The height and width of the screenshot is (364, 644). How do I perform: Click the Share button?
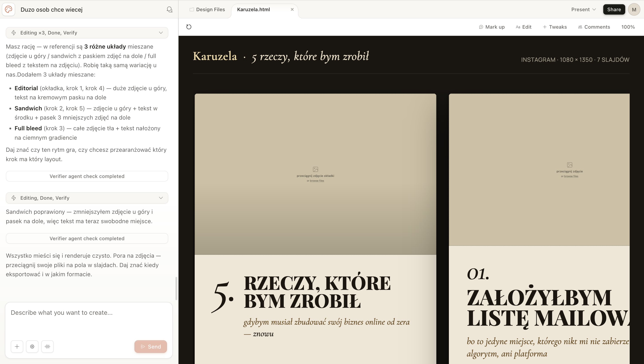pos(614,9)
